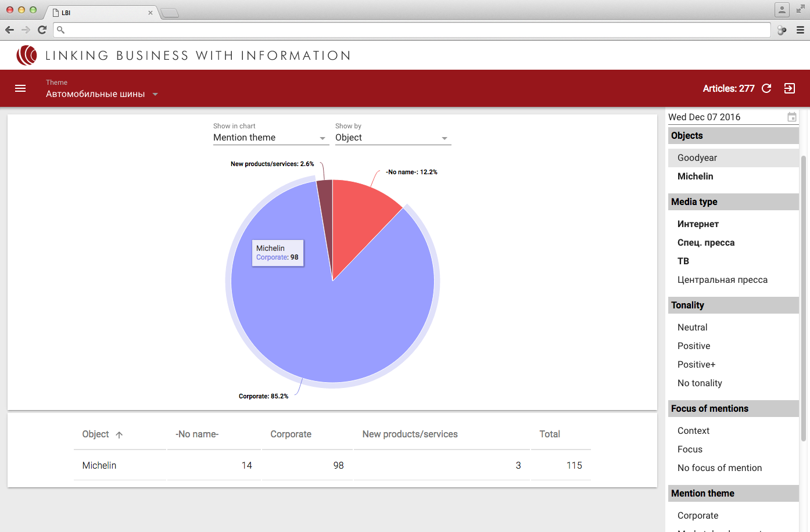Viewport: 810px width, 532px height.
Task: Click the New products/services: 2.6% label
Action: point(272,164)
